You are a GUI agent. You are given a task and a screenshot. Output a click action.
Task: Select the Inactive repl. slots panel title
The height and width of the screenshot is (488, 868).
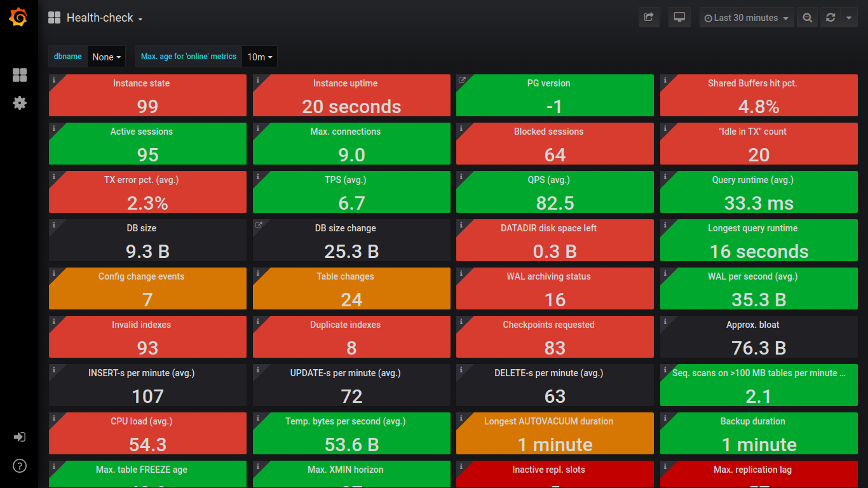(x=548, y=470)
